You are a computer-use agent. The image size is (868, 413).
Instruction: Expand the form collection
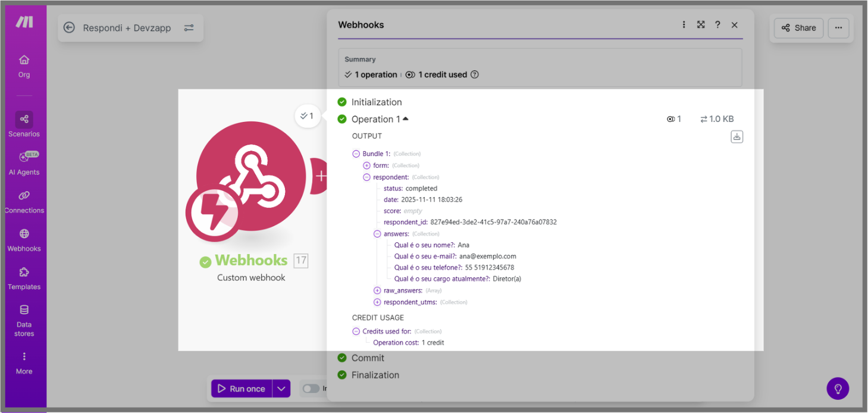(x=366, y=165)
